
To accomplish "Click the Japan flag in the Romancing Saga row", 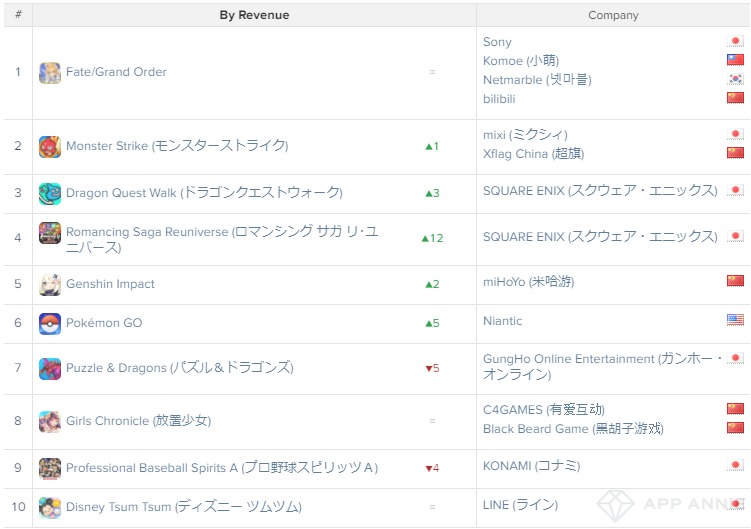I will coord(735,237).
